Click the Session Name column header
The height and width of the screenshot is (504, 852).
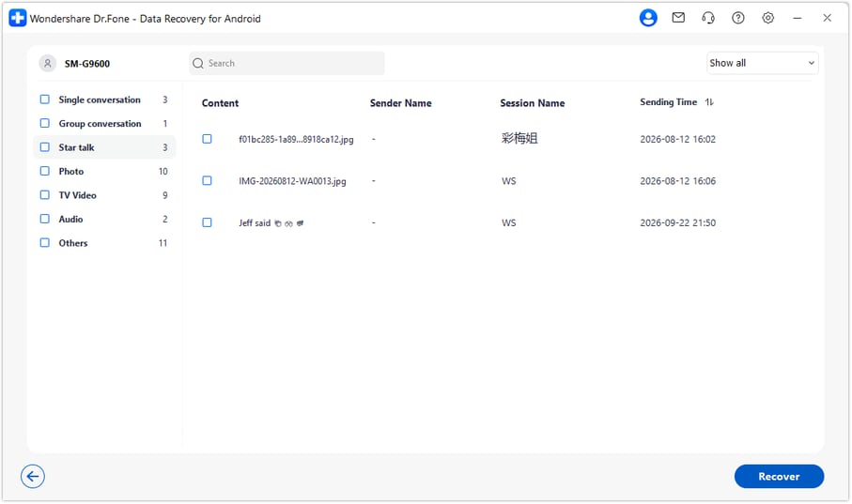coord(532,103)
